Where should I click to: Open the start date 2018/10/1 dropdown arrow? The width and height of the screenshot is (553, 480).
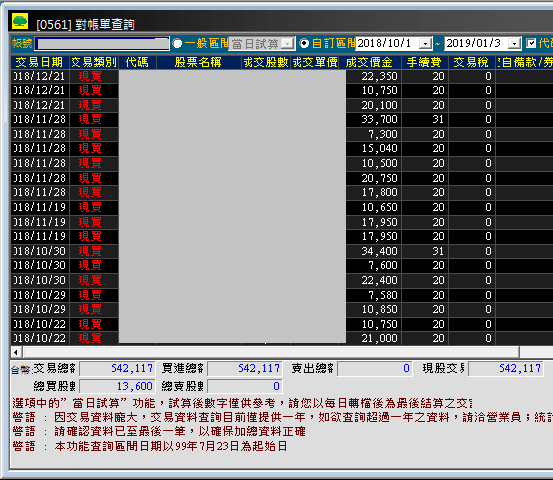[x=425, y=44]
